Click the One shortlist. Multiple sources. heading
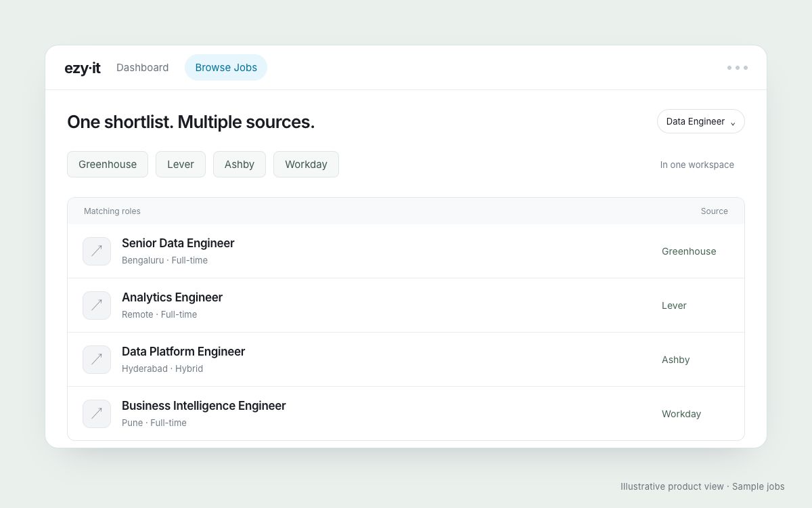The height and width of the screenshot is (508, 812). (191, 122)
